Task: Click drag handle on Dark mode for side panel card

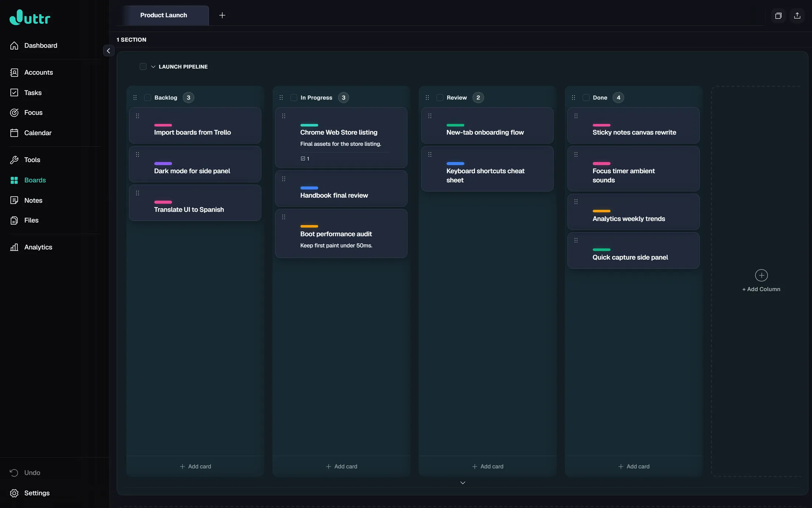Action: (x=137, y=154)
